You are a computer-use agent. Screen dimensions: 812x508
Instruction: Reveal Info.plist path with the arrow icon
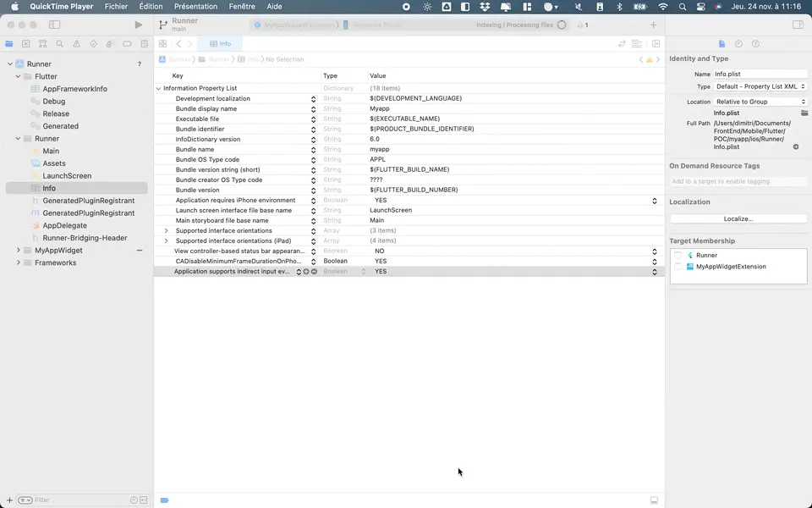coord(796,147)
